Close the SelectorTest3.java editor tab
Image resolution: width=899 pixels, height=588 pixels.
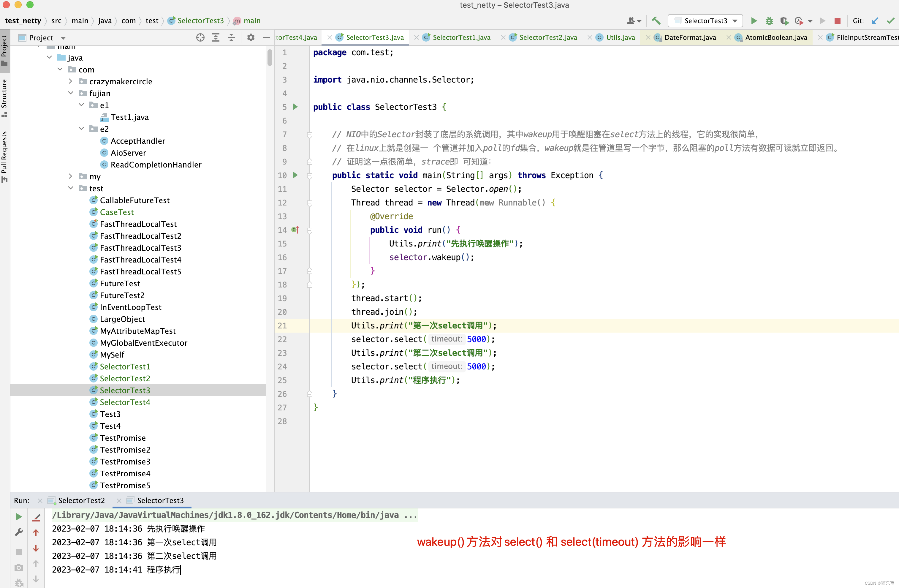(x=330, y=37)
